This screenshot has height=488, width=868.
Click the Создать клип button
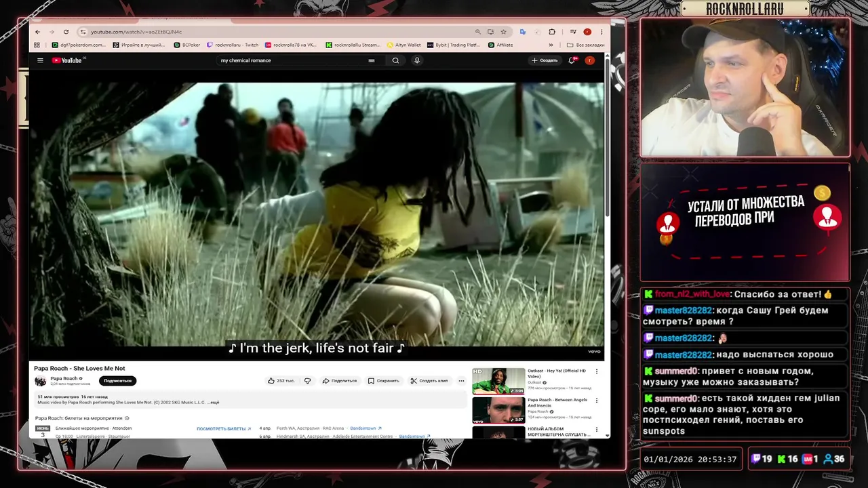(429, 381)
